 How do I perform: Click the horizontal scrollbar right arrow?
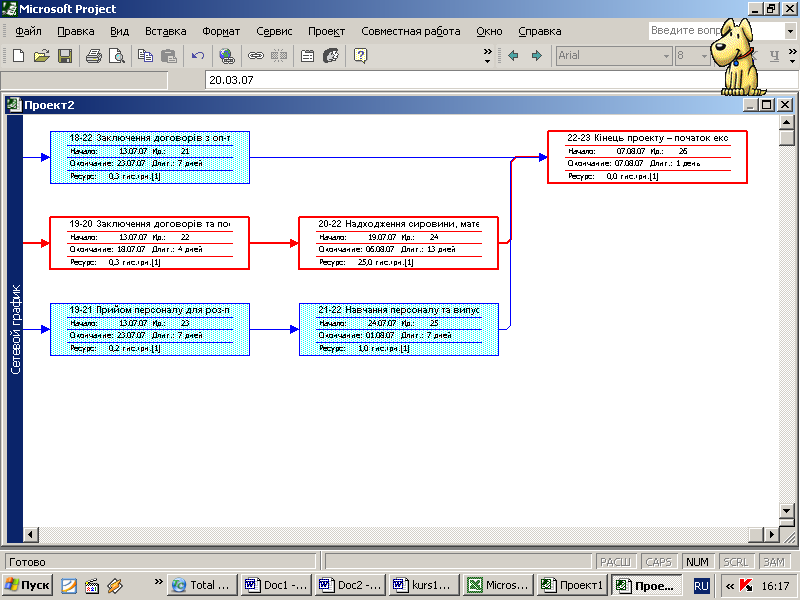coord(769,535)
